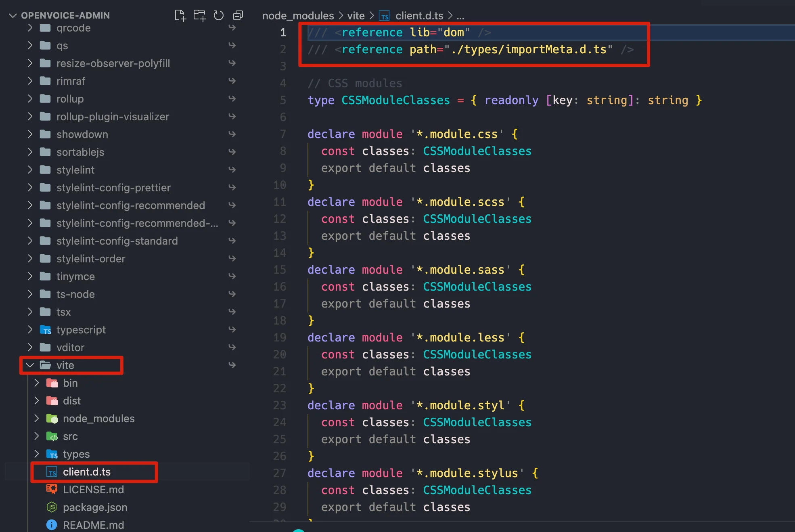Click the TS icon in the breadcrumb
The image size is (795, 532).
coord(384,16)
